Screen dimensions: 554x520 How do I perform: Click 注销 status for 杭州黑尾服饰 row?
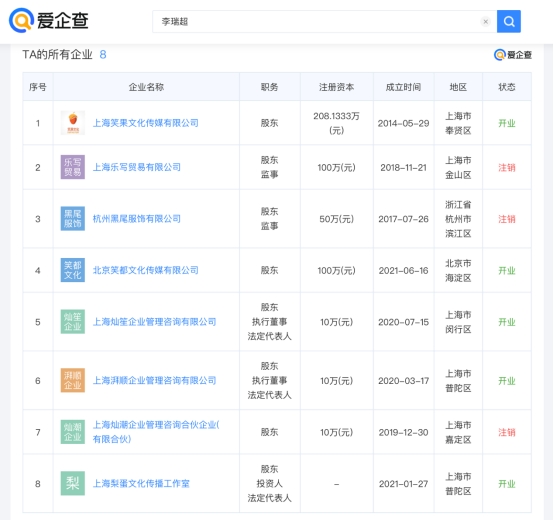[x=507, y=219]
